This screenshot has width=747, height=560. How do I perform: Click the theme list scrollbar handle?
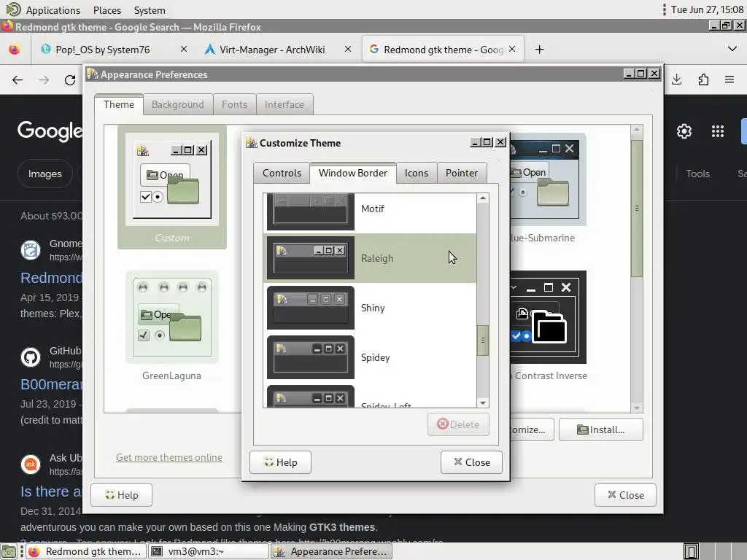(x=636, y=208)
